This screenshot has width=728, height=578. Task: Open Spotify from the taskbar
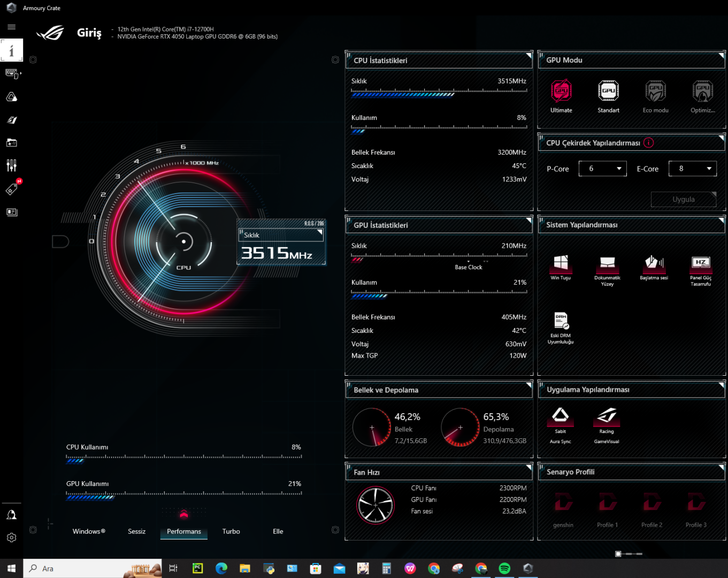point(504,568)
